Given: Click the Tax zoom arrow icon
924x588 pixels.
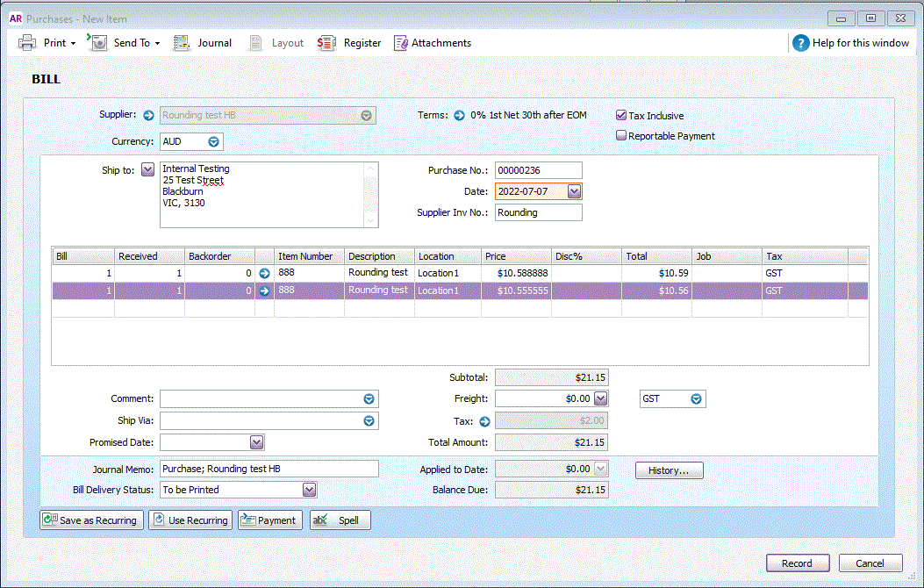Looking at the screenshot, I should (x=484, y=421).
